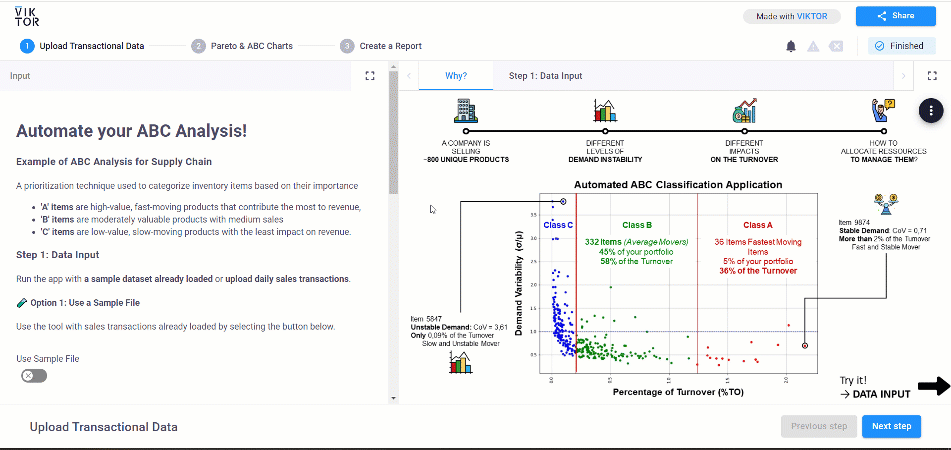Viewport: 951px width, 450px height.
Task: Click the clear backspace icon
Action: point(836,46)
